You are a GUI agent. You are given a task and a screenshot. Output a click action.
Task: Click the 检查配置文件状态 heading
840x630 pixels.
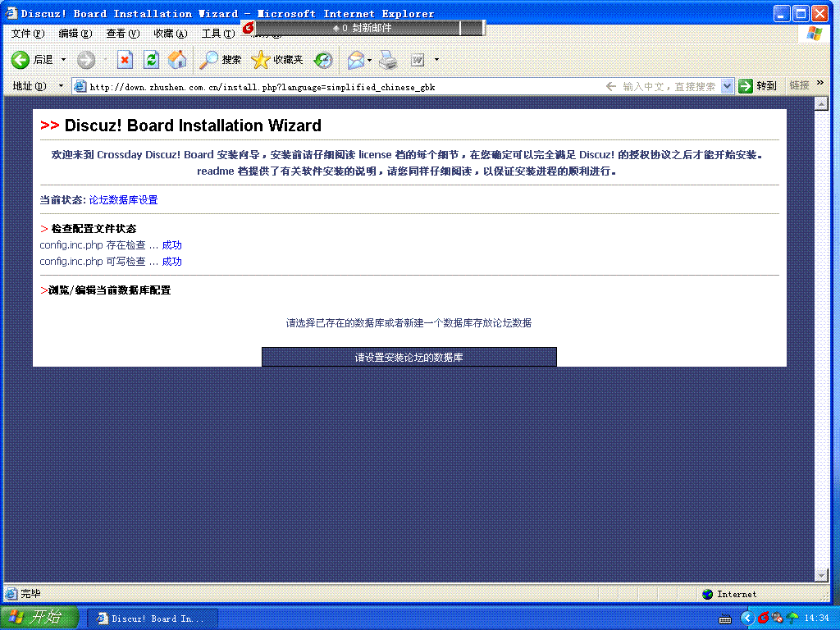click(x=94, y=229)
